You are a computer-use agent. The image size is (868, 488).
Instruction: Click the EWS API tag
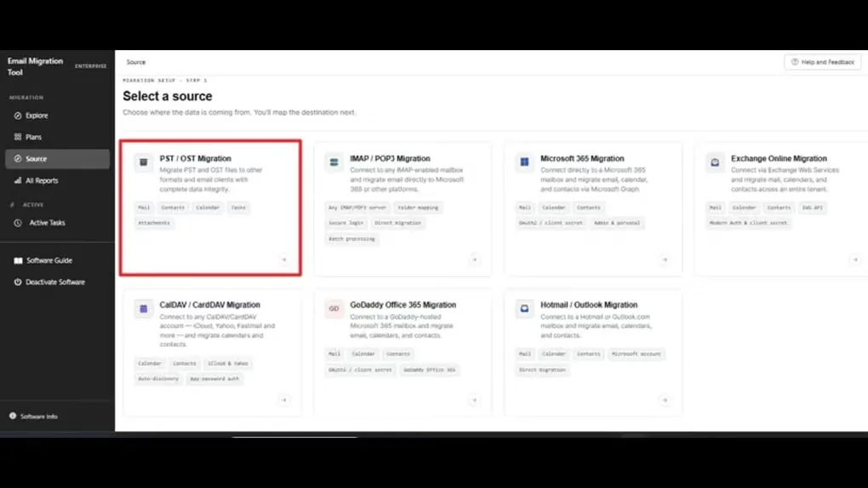coord(812,207)
